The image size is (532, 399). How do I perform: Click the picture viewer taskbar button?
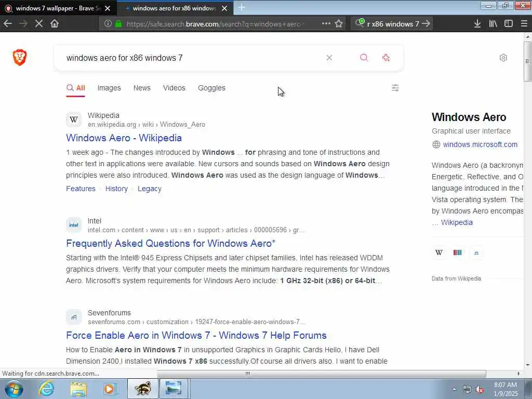point(174,389)
